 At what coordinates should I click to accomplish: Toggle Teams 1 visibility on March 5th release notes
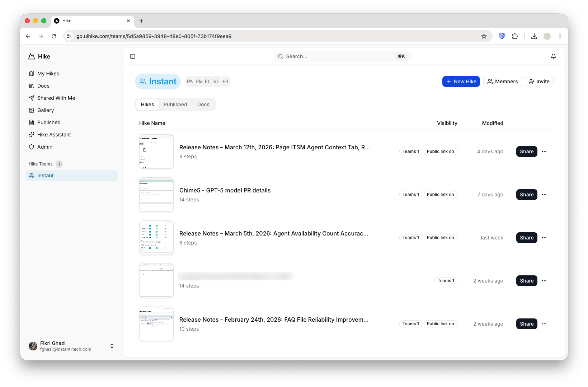pyautogui.click(x=410, y=237)
